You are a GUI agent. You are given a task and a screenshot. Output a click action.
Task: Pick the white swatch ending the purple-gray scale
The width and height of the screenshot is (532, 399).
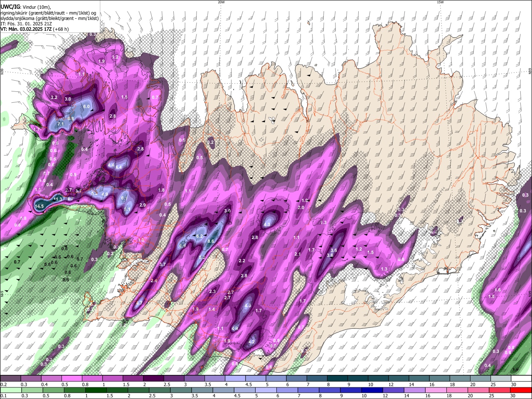pos(521,378)
